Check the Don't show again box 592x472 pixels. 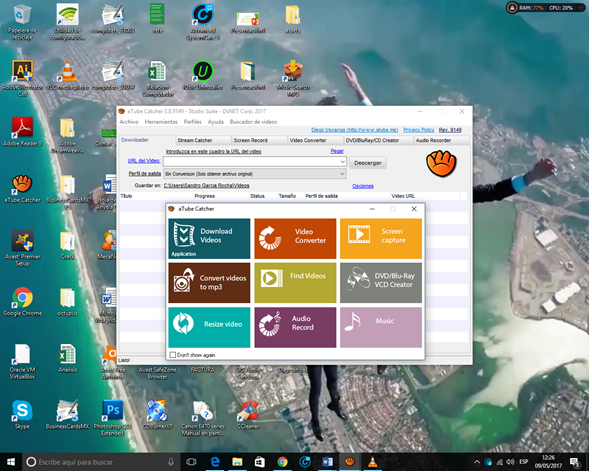pyautogui.click(x=173, y=356)
